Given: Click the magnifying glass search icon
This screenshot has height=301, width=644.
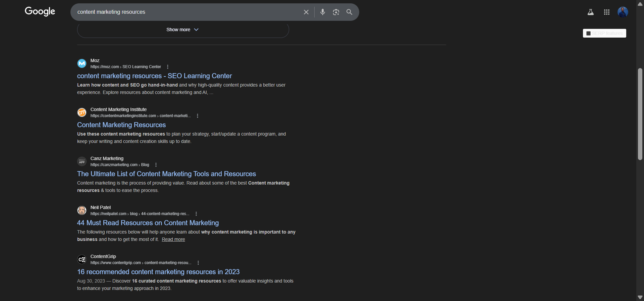Looking at the screenshot, I should 349,12.
